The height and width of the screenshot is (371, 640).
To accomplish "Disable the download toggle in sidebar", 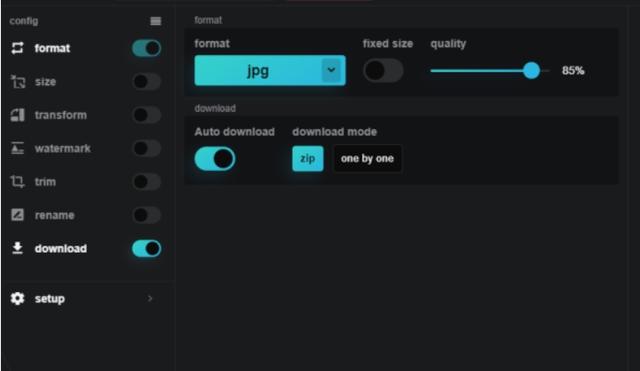I will [x=147, y=248].
